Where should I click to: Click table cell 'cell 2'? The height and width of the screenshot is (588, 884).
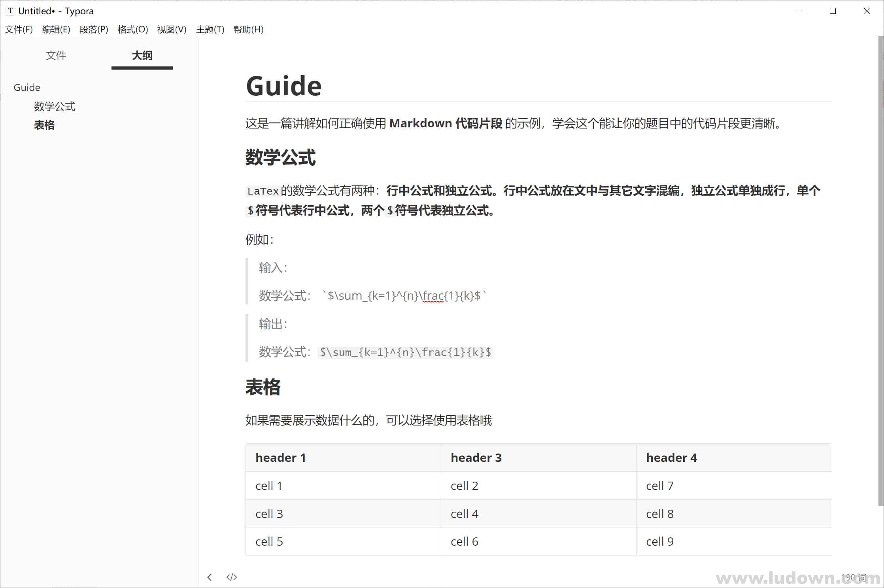pyautogui.click(x=538, y=486)
